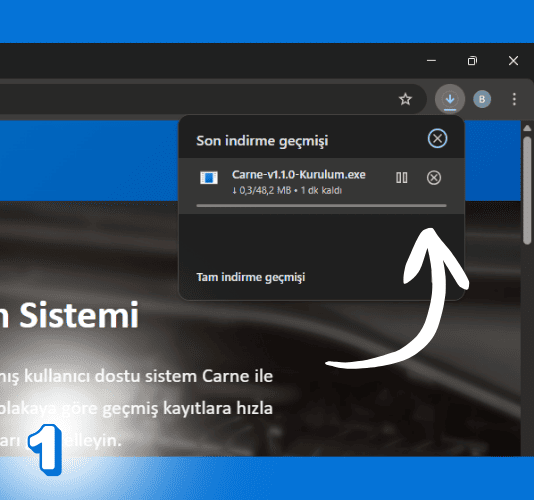The height and width of the screenshot is (500, 534).
Task: Close the Son indirme geçmişi popup
Action: [x=437, y=139]
